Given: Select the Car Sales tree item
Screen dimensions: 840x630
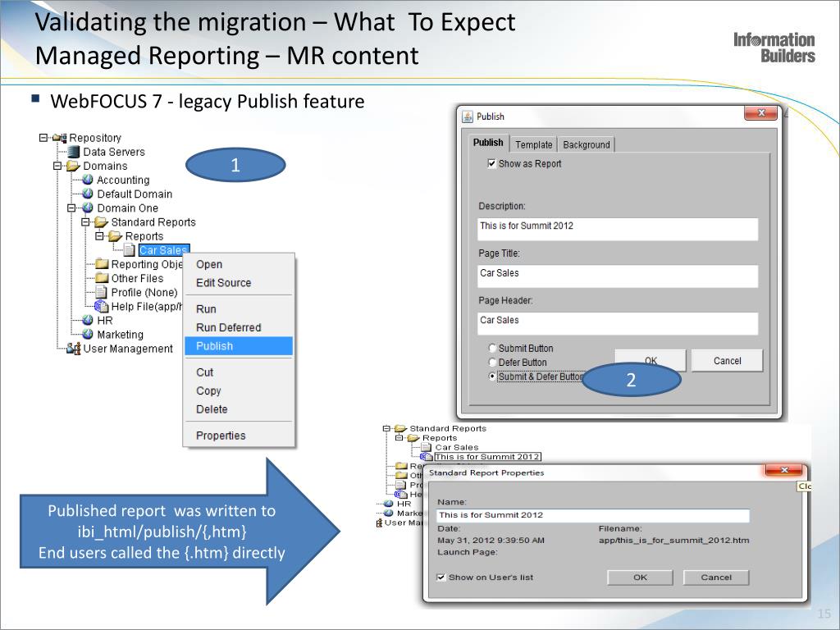Looking at the screenshot, I should click(163, 249).
